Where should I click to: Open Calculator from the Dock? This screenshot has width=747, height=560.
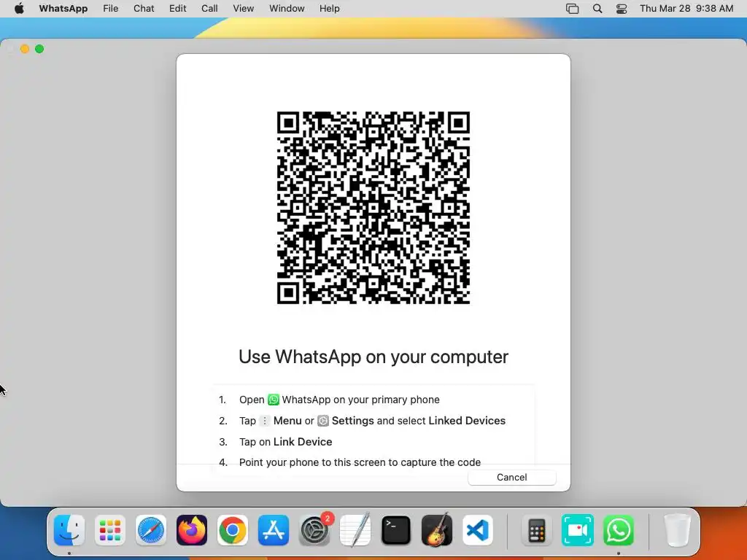536,530
